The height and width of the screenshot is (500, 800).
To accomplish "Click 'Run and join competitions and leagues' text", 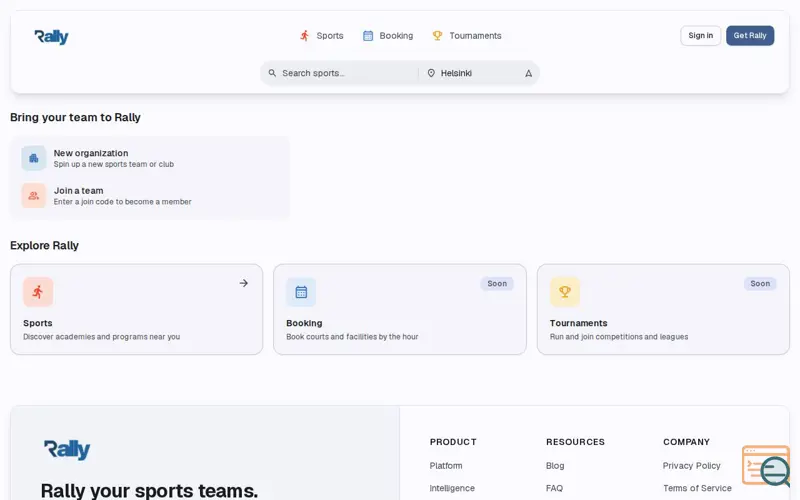I will pyautogui.click(x=619, y=337).
